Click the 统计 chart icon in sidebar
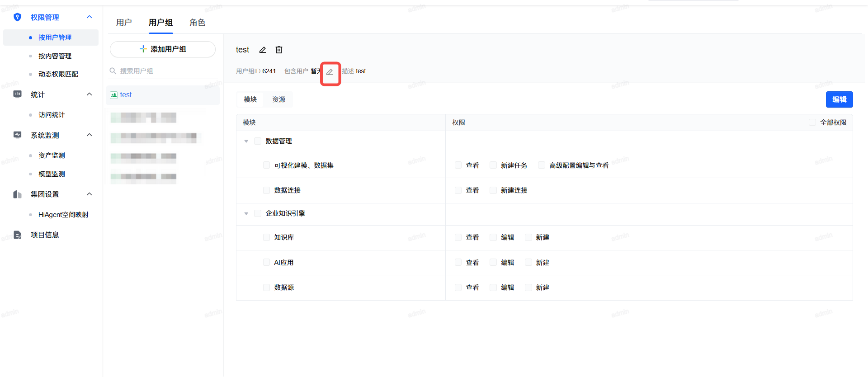The height and width of the screenshot is (377, 868). pos(17,94)
